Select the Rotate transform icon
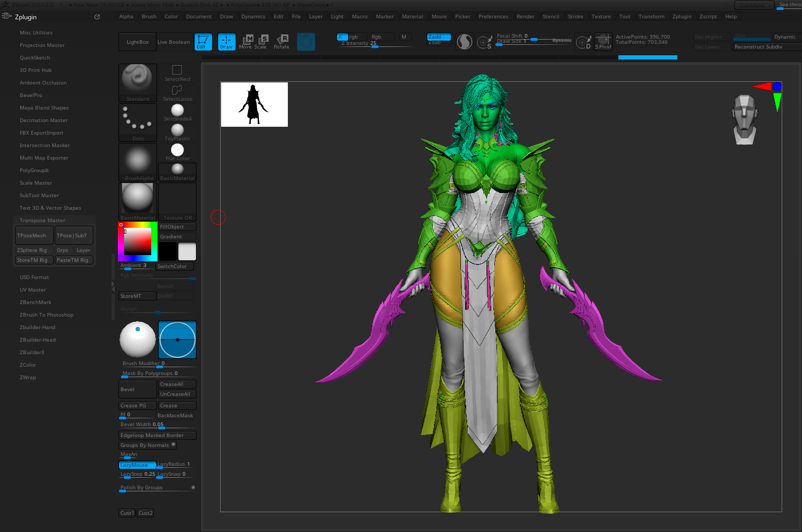This screenshot has width=802, height=532. pos(282,42)
